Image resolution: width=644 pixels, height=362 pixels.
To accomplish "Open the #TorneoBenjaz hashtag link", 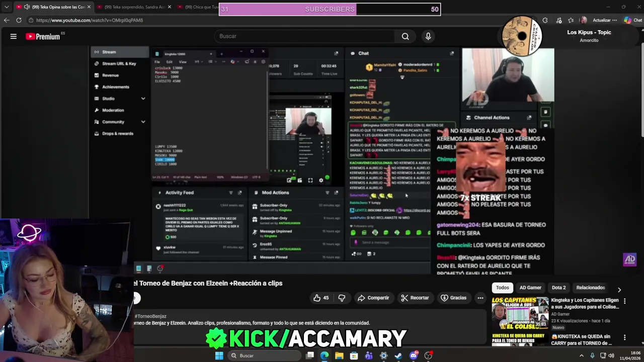I will 150,316.
